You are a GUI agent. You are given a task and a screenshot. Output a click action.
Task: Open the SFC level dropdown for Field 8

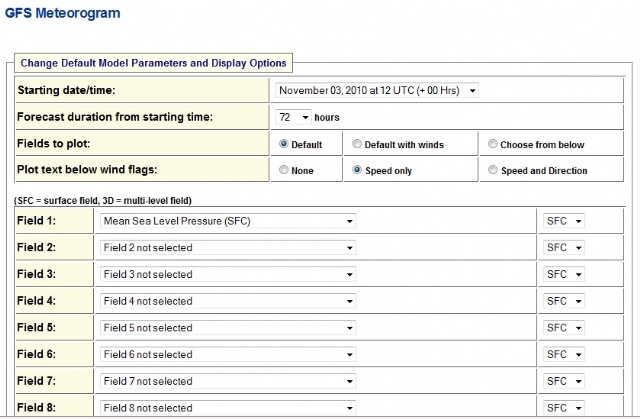pos(564,408)
